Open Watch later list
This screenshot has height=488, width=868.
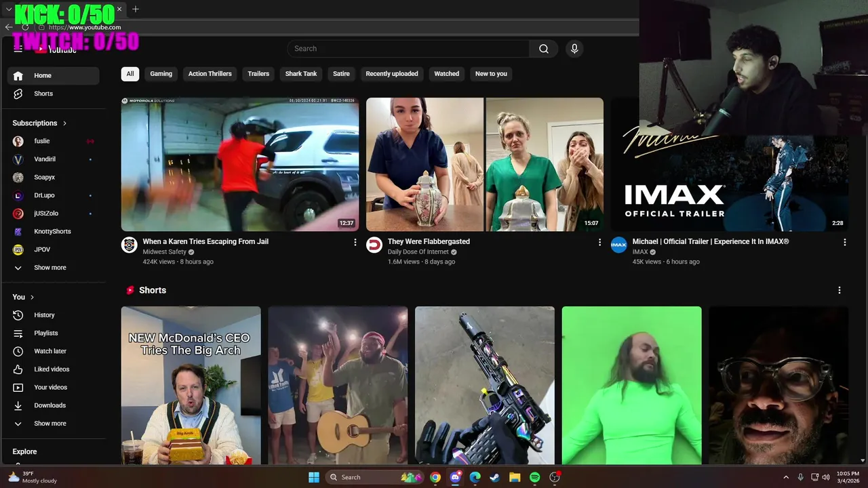coord(53,351)
